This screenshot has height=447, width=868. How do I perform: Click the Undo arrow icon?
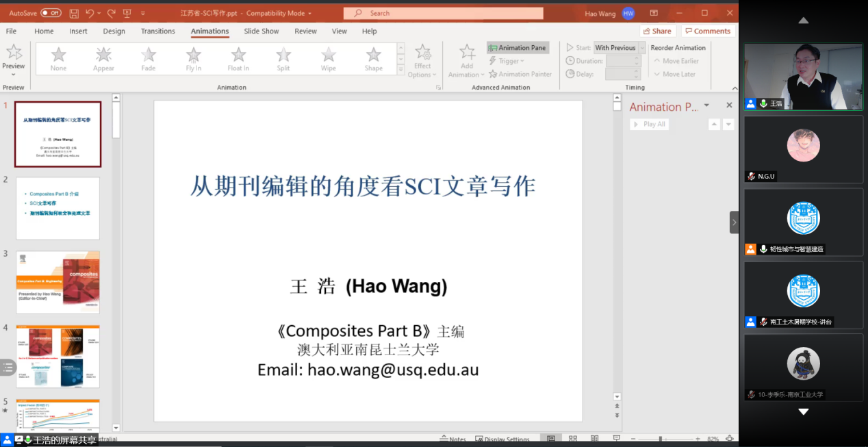90,13
